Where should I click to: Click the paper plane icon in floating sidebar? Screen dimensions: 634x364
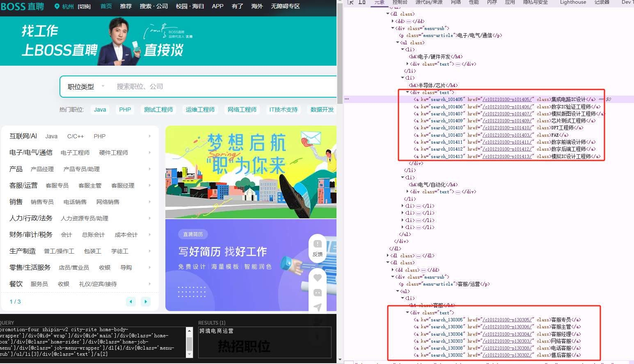point(317,307)
